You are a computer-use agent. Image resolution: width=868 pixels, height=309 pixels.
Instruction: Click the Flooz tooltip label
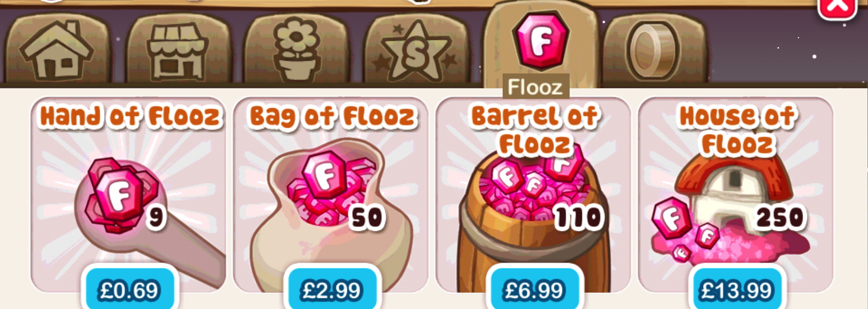tap(536, 87)
